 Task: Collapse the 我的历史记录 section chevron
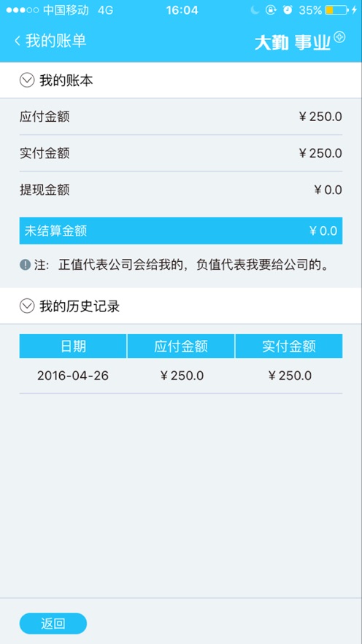(x=27, y=306)
